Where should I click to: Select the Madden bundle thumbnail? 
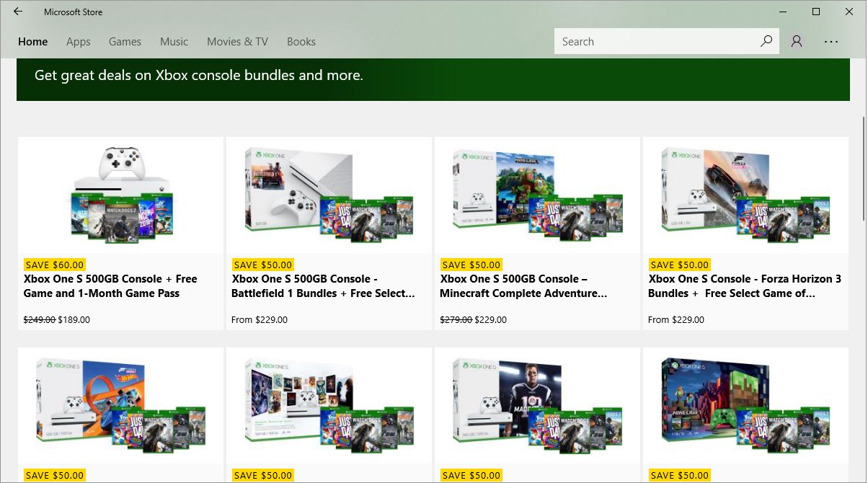click(537, 405)
